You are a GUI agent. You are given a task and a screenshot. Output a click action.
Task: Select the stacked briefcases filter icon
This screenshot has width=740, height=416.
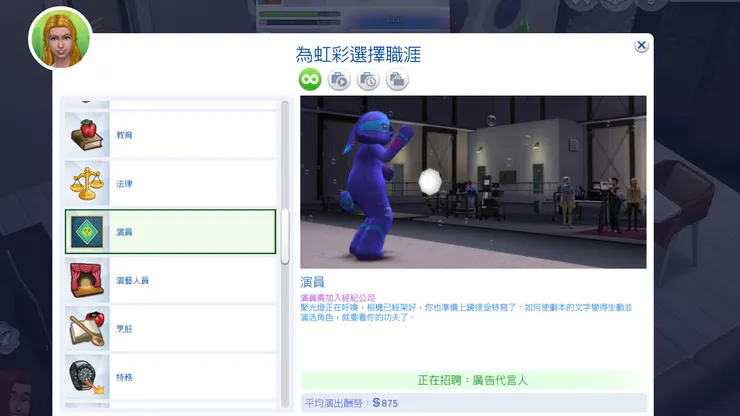point(397,79)
